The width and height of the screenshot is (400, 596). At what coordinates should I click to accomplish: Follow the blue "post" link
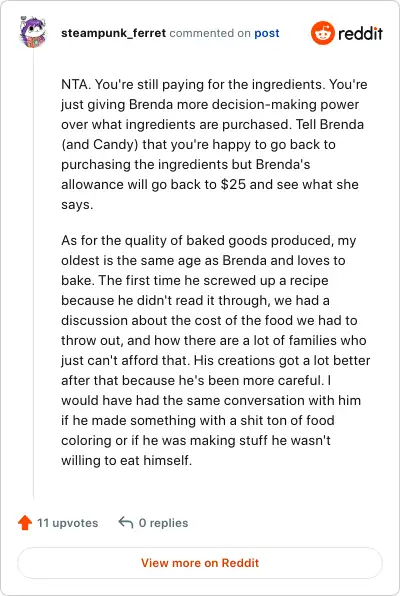[267, 33]
